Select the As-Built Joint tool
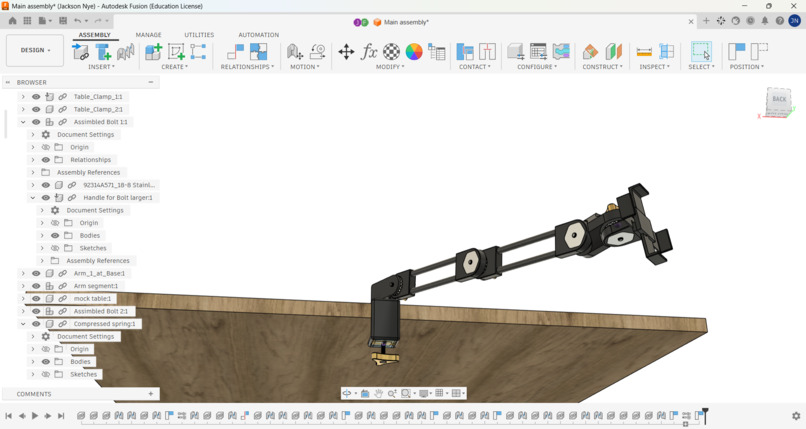Viewport: 806px width, 429px height. 259,51
